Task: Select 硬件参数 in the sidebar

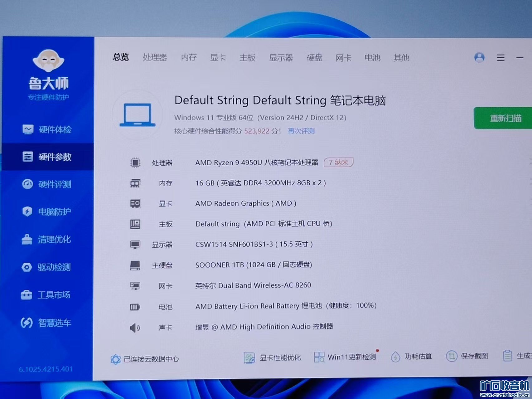Action: click(x=47, y=157)
